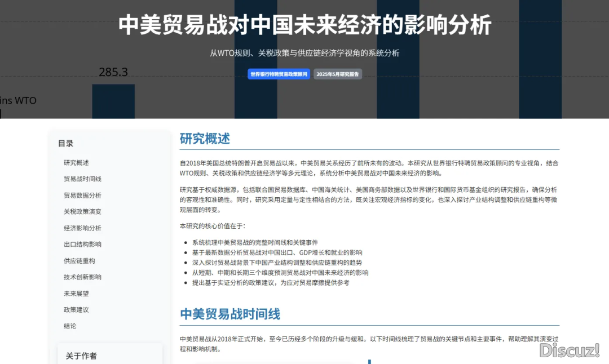609x364 pixels.
Task: Click the 目录 sidebar heading
Action: tap(65, 144)
